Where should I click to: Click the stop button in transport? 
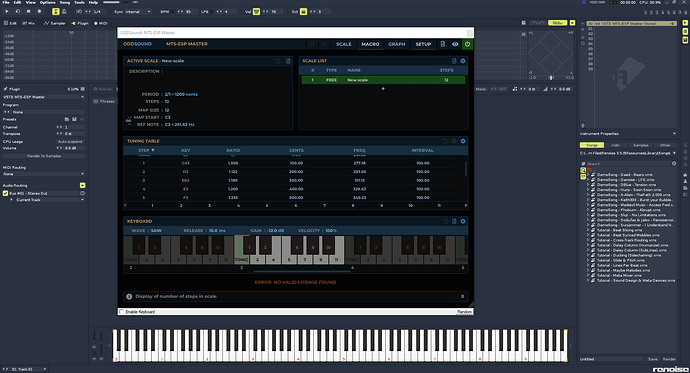[x=28, y=11]
